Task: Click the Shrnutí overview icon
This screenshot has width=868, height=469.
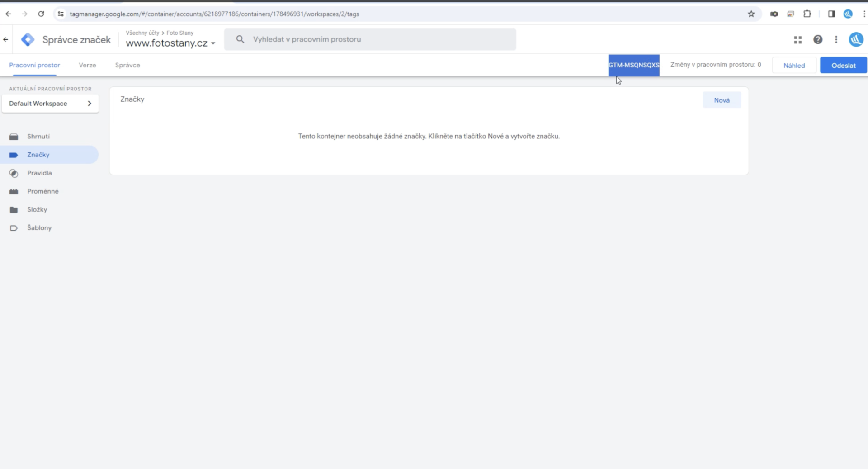Action: click(x=14, y=137)
